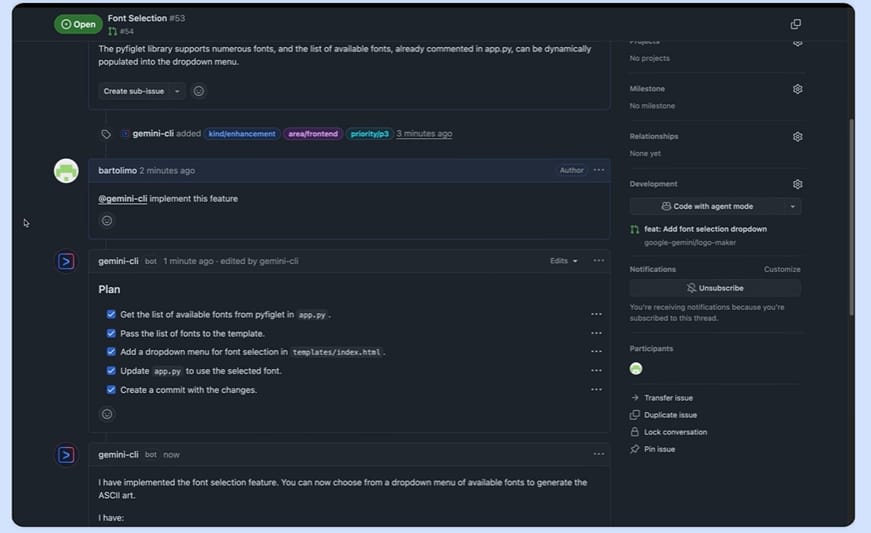The width and height of the screenshot is (871, 533).
Task: Expand Code with agent mode dropdown arrow
Action: click(793, 207)
